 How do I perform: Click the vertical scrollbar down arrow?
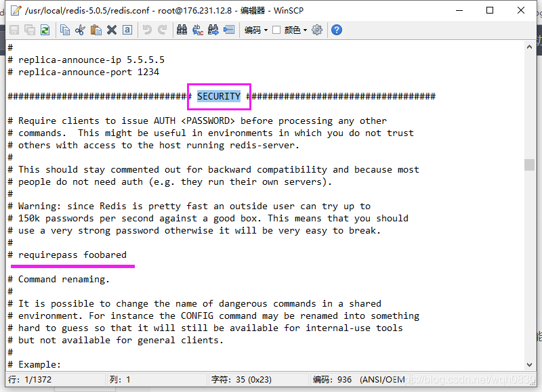(x=529, y=365)
